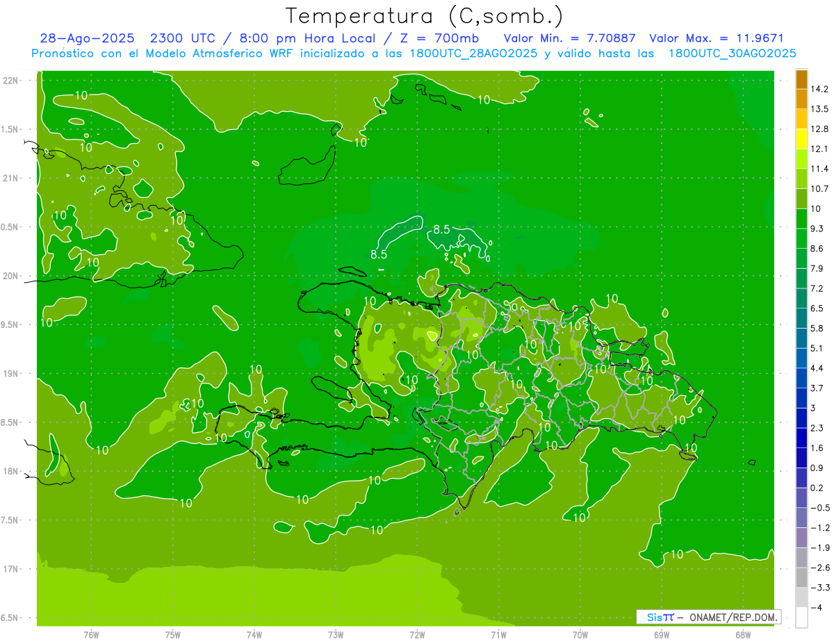This screenshot has height=644, width=834.
Task: Click the '12.8' colorbar label
Action: (819, 129)
